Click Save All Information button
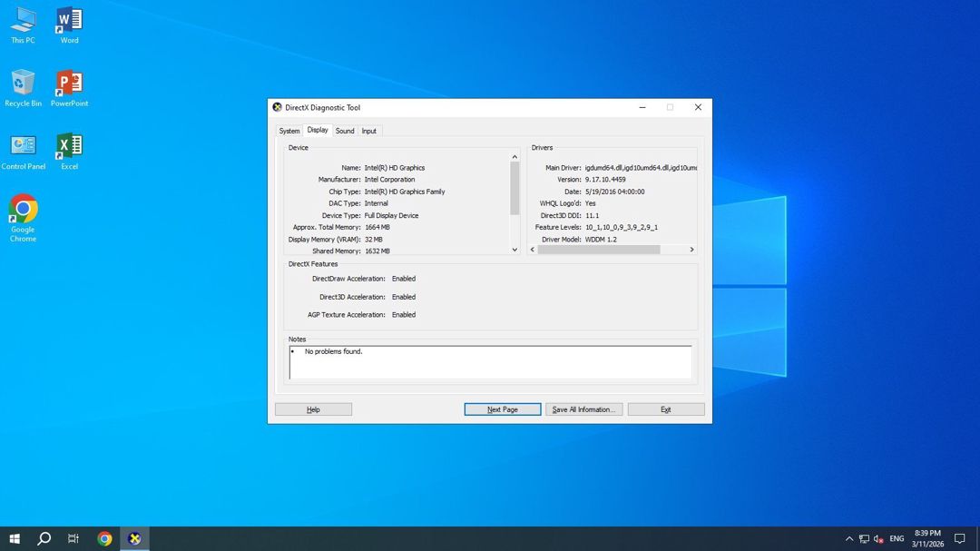This screenshot has width=980, height=551. pos(583,409)
